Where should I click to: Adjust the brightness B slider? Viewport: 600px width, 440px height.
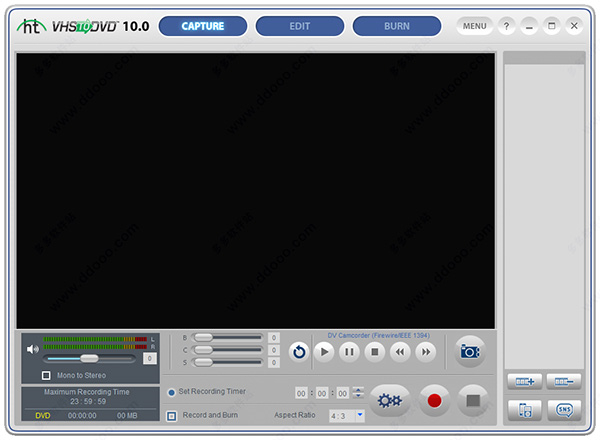coord(201,338)
